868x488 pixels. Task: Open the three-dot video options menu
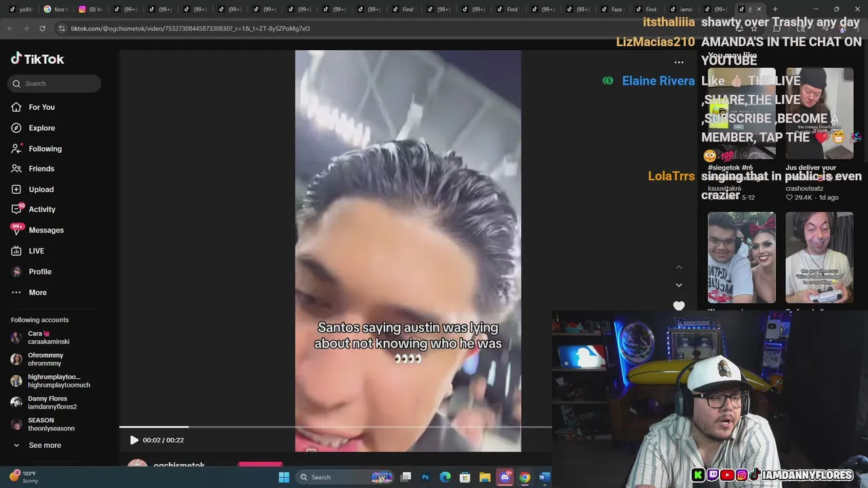pos(679,62)
